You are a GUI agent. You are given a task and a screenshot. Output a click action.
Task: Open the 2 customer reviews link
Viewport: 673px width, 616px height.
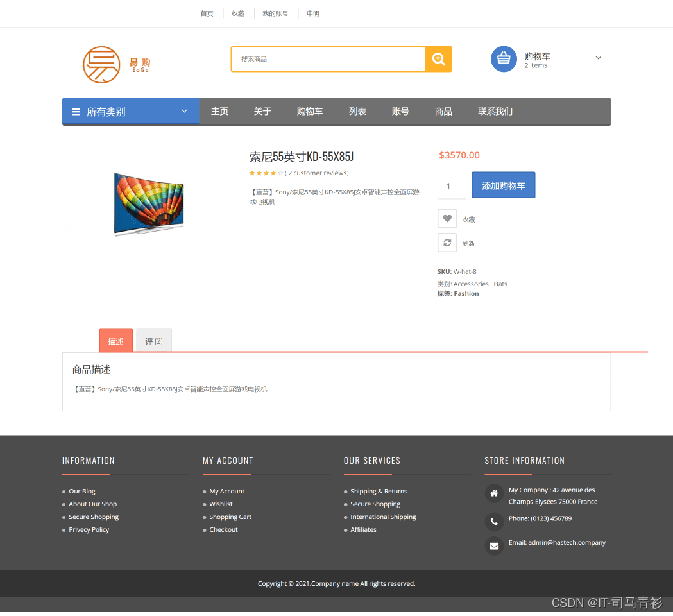317,173
